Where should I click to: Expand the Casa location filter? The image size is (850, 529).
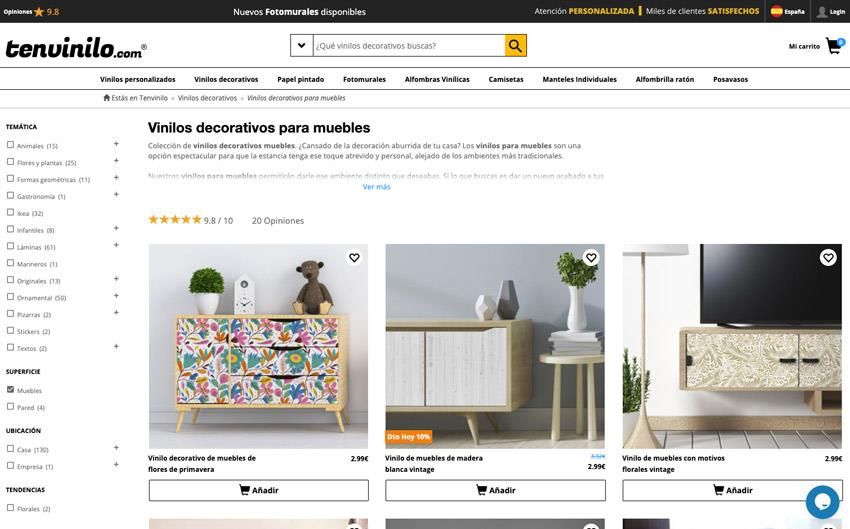[x=116, y=448]
